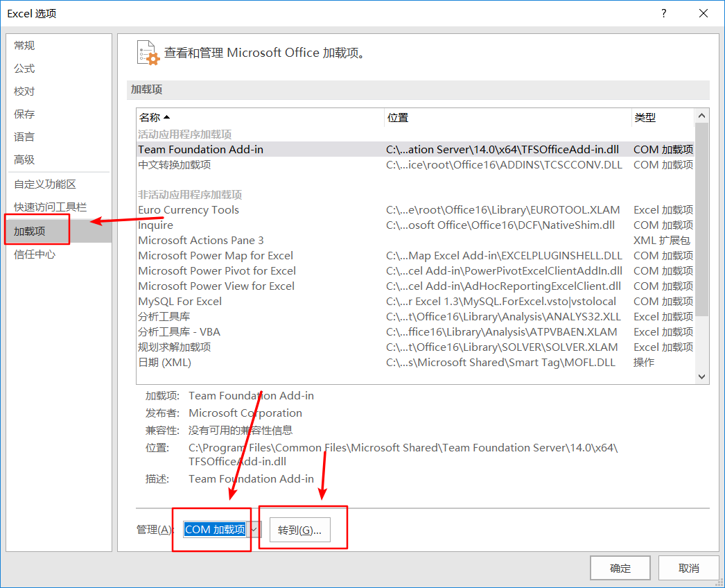Select the 规划求解加载项 row

pos(415,347)
